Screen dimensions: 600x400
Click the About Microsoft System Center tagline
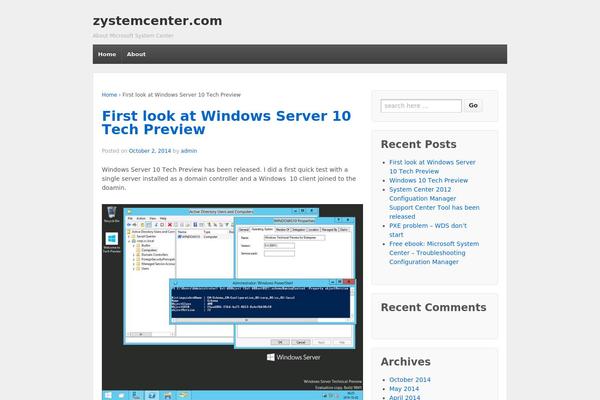(133, 36)
